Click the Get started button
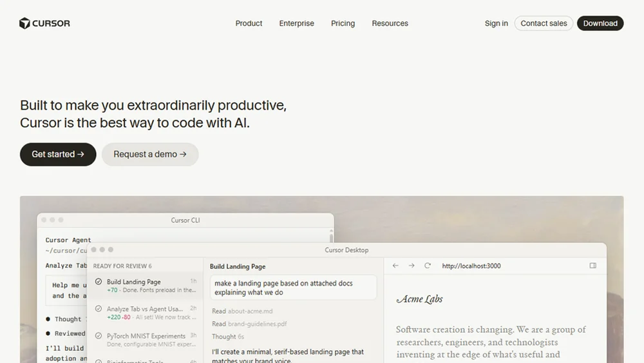This screenshot has width=644, height=363. coord(58,154)
